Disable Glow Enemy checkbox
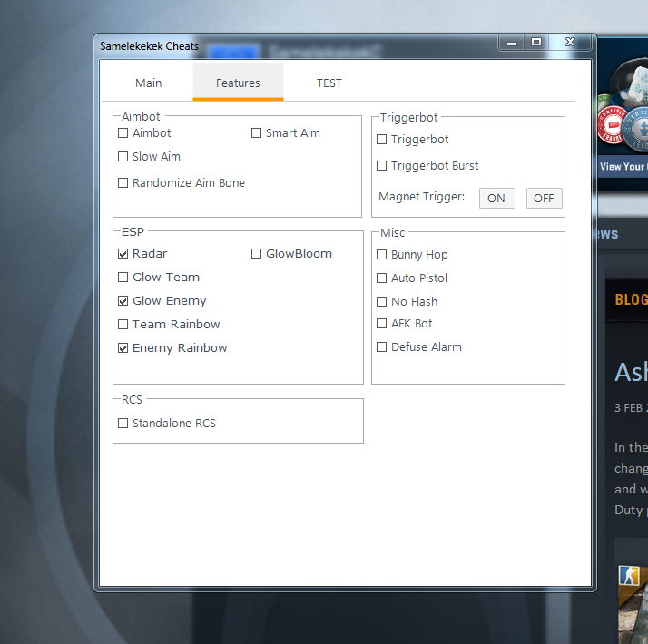 click(x=123, y=301)
